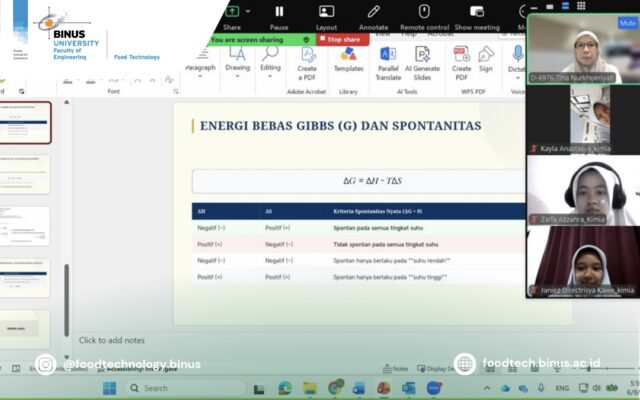This screenshot has width=640, height=400.
Task: Click cell 'Spontan hanya berlaku pada suhu rendah'
Action: (391, 260)
